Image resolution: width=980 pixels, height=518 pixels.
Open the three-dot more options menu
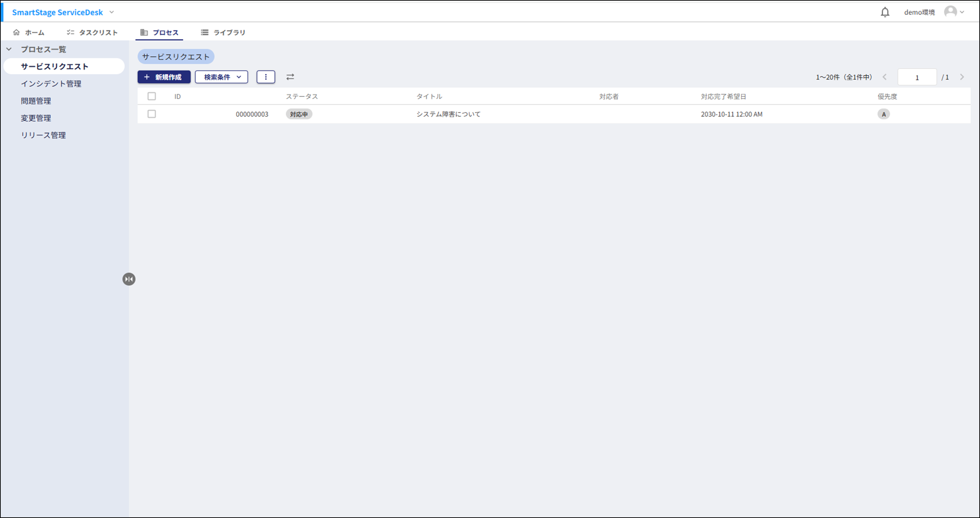pyautogui.click(x=266, y=77)
